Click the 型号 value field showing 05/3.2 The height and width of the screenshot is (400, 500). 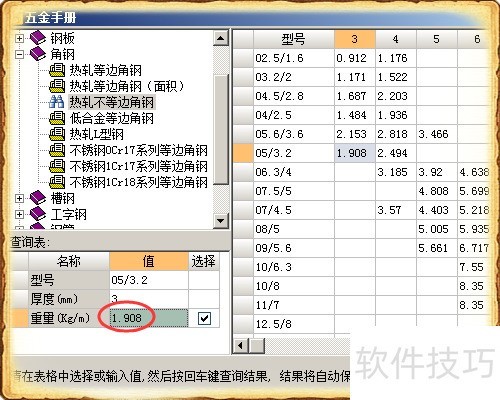click(149, 280)
